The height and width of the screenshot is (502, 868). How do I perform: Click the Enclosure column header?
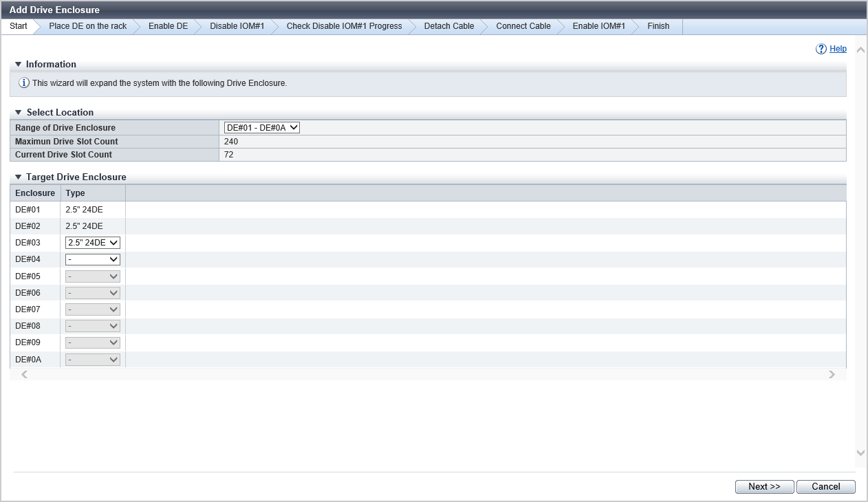(x=35, y=193)
